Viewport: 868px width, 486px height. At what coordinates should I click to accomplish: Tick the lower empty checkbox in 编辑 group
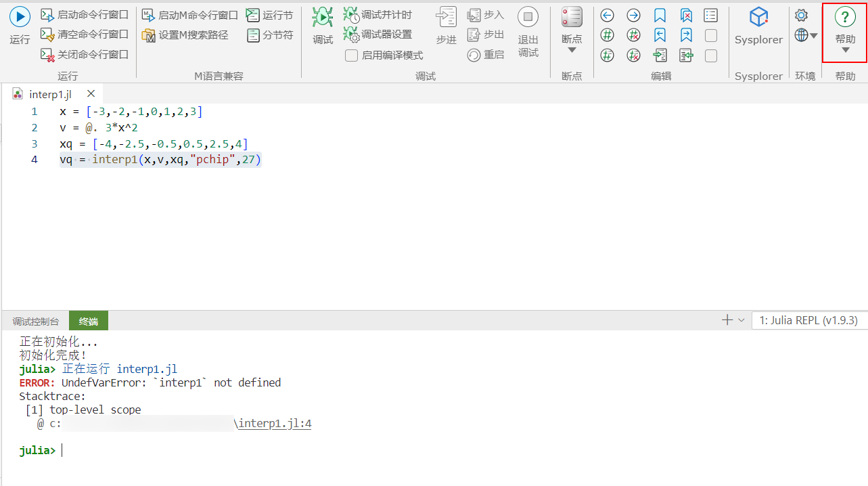coord(710,56)
